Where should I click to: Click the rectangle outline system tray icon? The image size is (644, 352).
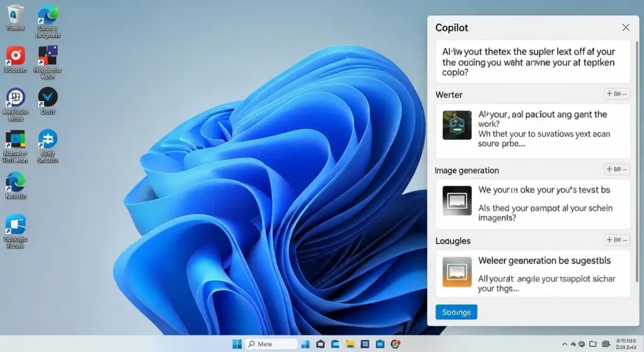[x=592, y=344]
